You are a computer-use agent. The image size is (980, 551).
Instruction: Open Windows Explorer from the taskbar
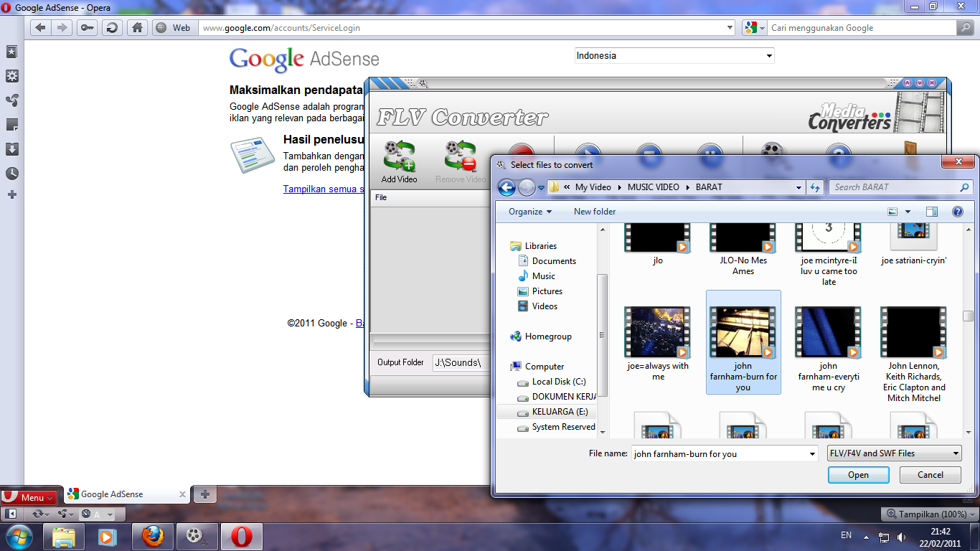click(63, 536)
